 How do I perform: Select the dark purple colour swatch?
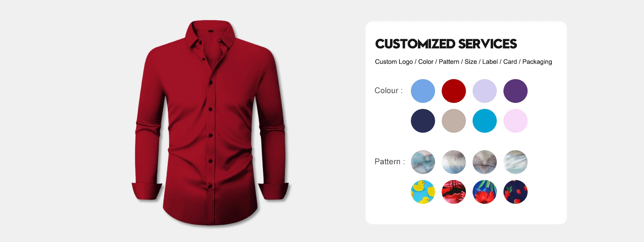(515, 91)
